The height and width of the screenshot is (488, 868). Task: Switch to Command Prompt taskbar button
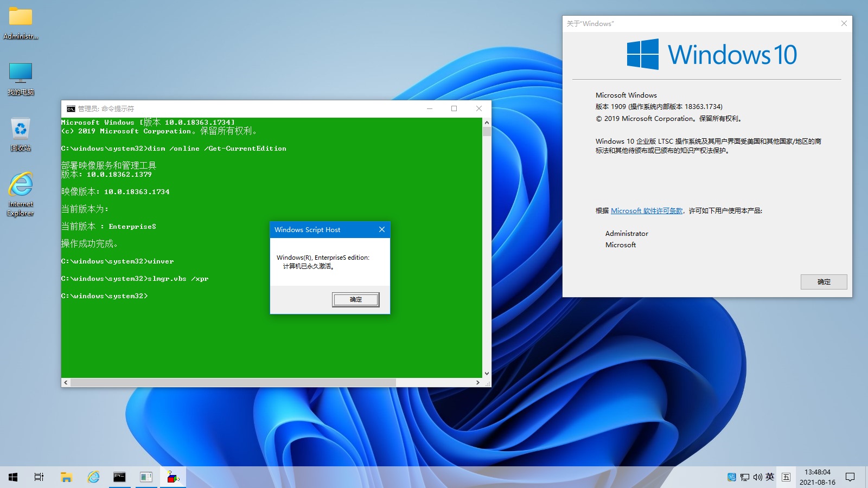coord(119,477)
